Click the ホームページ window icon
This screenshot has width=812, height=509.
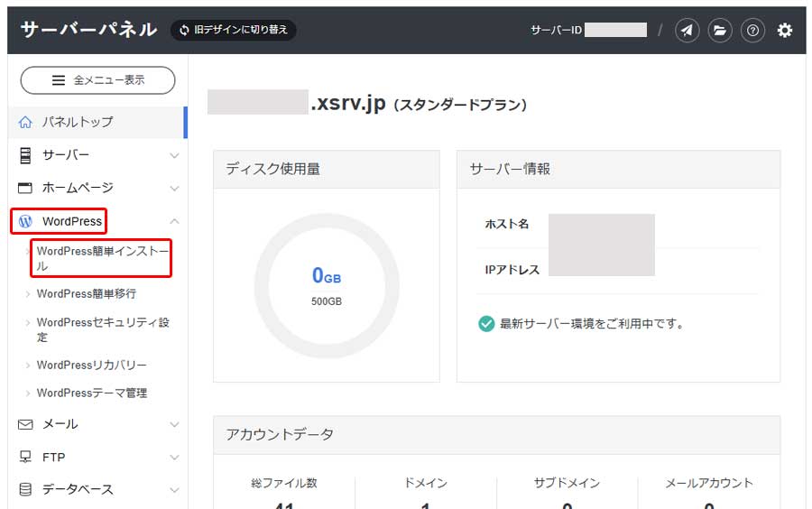point(25,188)
